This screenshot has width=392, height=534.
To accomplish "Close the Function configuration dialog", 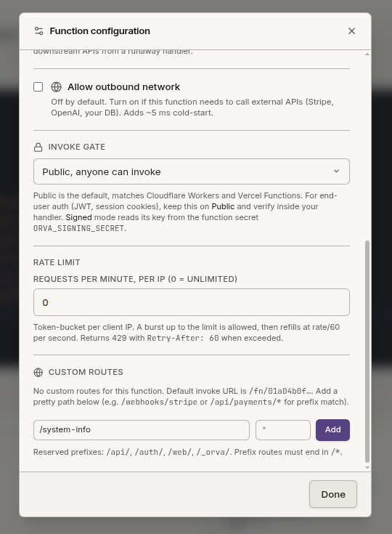I will click(x=351, y=31).
